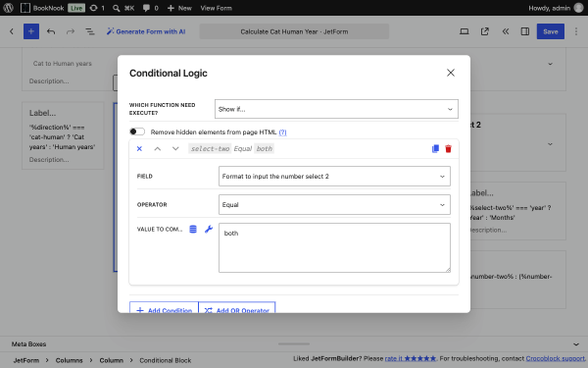
Task: Open the updates counter icon
Action: click(97, 8)
